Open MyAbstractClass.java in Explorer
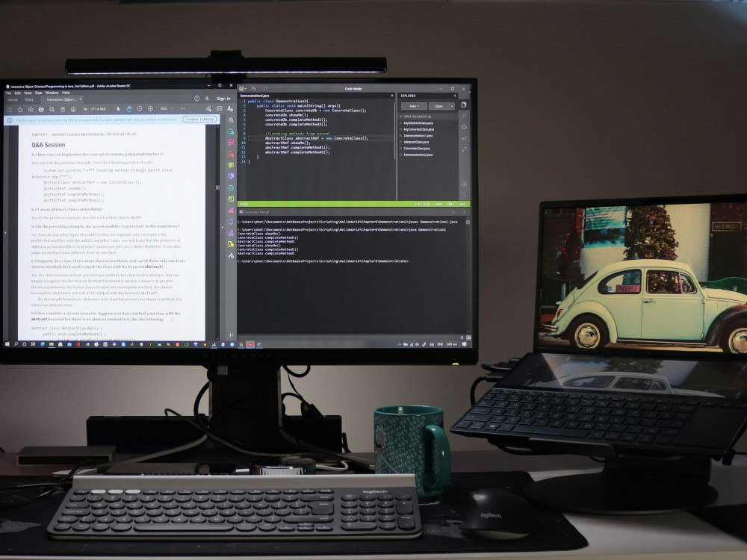This screenshot has width=747, height=560. (418, 123)
